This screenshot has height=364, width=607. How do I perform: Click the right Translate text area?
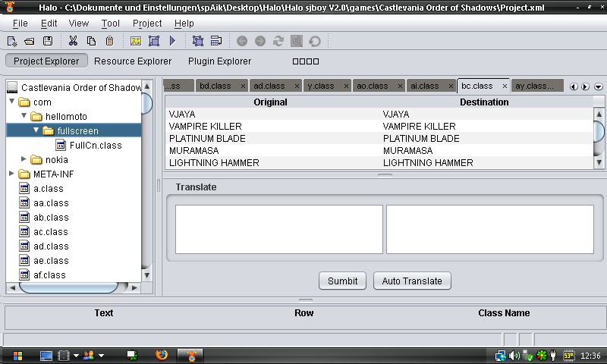[490, 229]
